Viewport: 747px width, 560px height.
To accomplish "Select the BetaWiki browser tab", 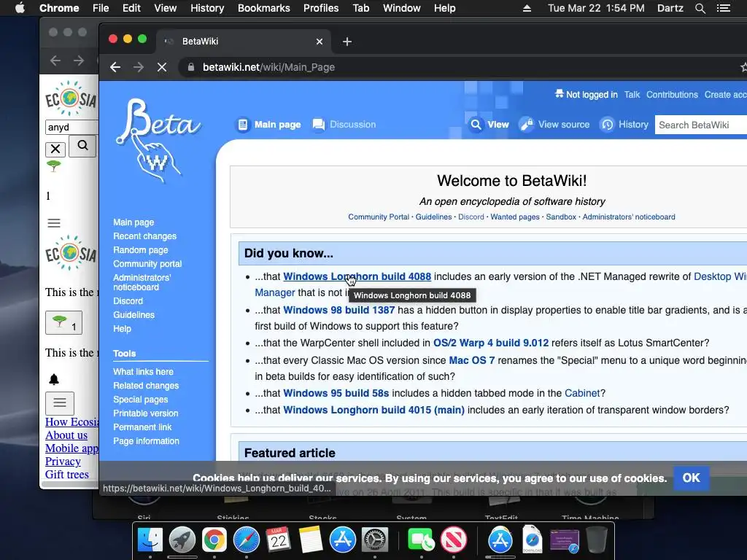I will click(x=243, y=42).
